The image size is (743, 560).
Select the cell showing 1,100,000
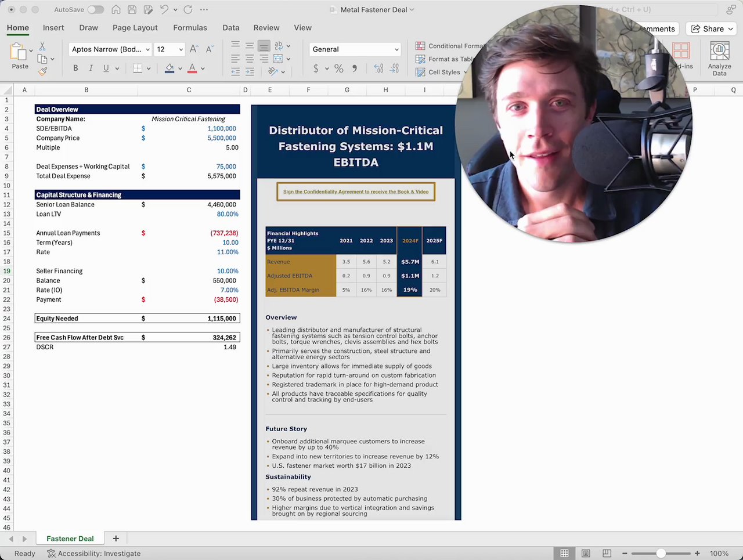[x=189, y=129]
